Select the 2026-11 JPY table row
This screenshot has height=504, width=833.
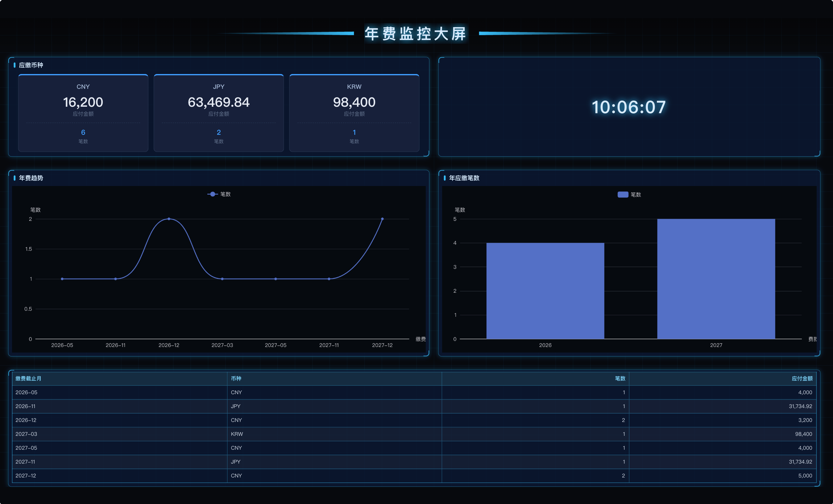click(414, 406)
